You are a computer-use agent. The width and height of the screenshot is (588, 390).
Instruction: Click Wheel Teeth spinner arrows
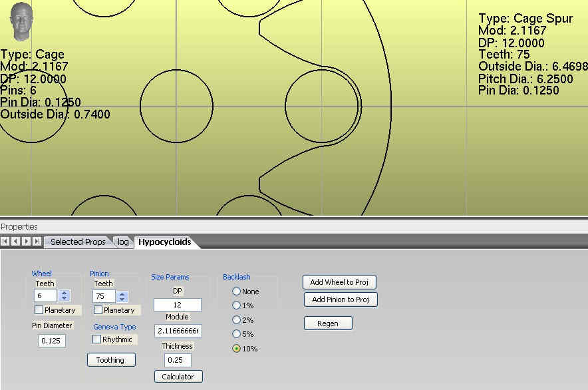(64, 295)
